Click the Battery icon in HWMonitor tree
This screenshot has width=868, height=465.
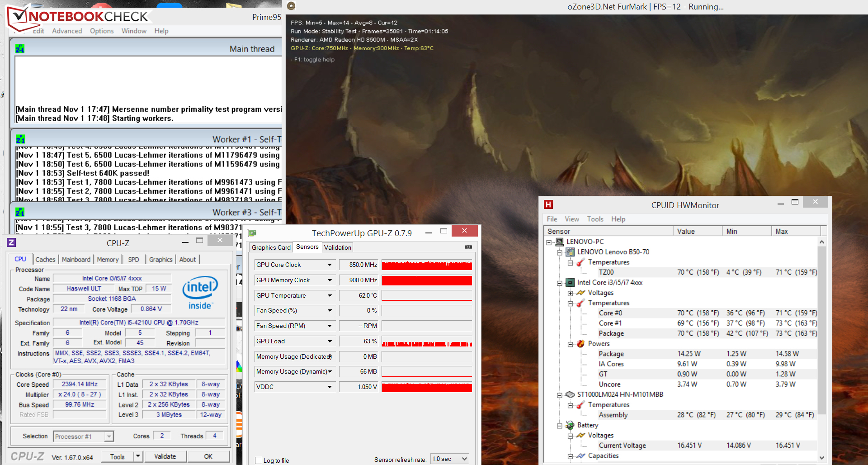pos(570,425)
